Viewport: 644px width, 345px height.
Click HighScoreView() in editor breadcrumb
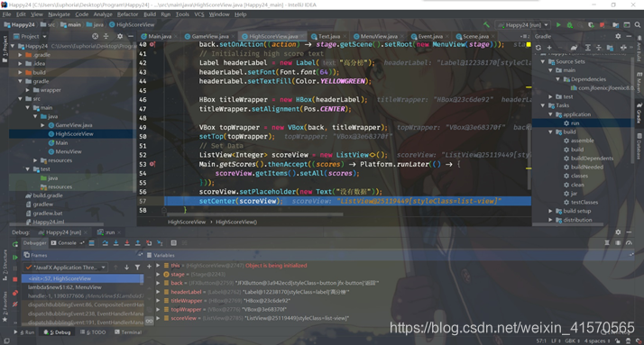coord(236,222)
